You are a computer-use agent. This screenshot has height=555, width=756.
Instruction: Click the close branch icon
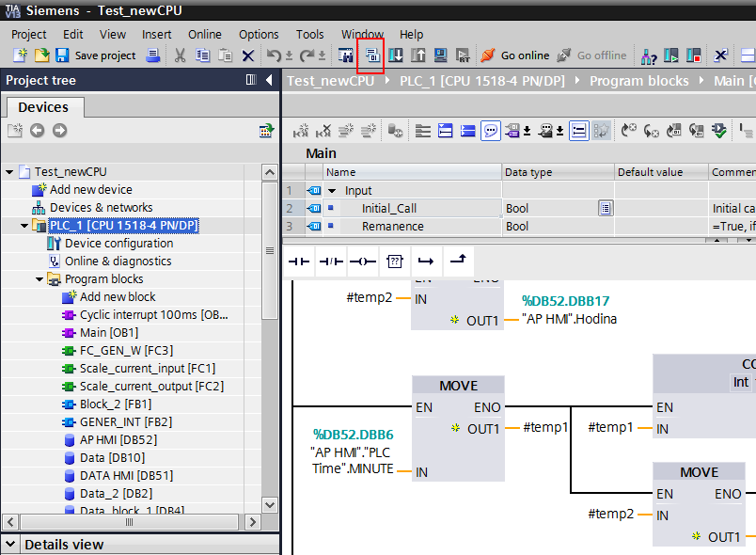coord(458,262)
